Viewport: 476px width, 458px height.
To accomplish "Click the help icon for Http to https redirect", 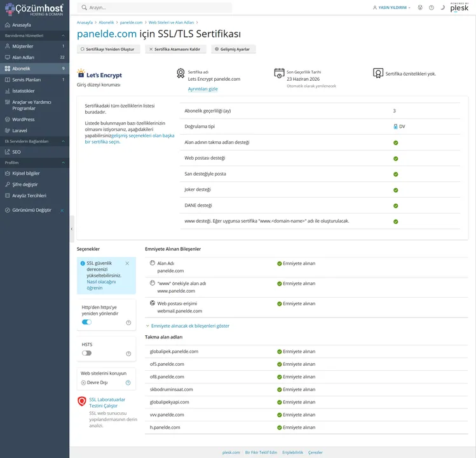I will click(128, 323).
